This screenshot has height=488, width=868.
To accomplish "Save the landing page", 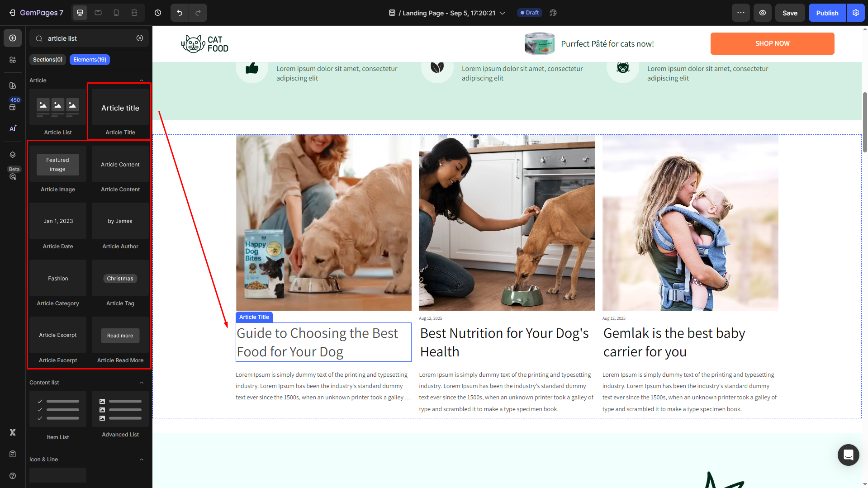I will (790, 13).
